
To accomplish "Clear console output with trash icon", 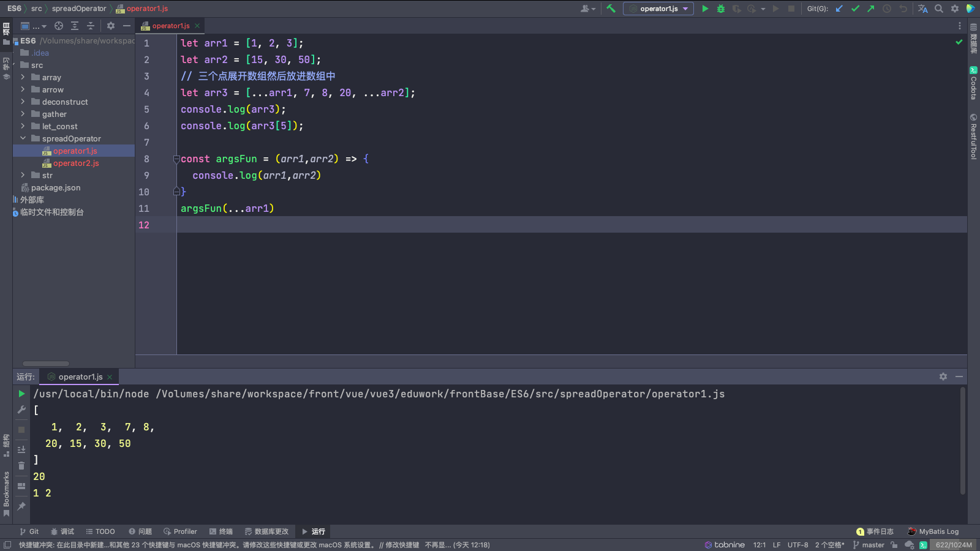I will click(21, 466).
